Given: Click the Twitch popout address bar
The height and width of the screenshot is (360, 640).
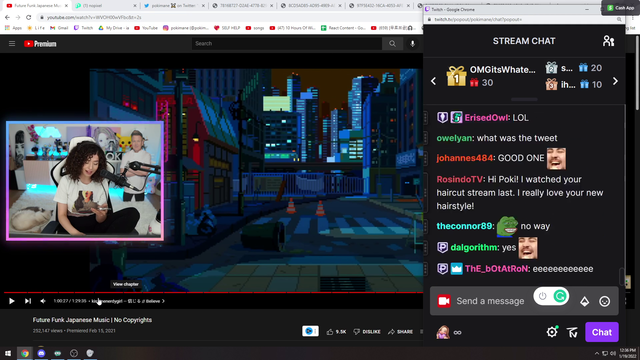Looking at the screenshot, I should pos(524,19).
